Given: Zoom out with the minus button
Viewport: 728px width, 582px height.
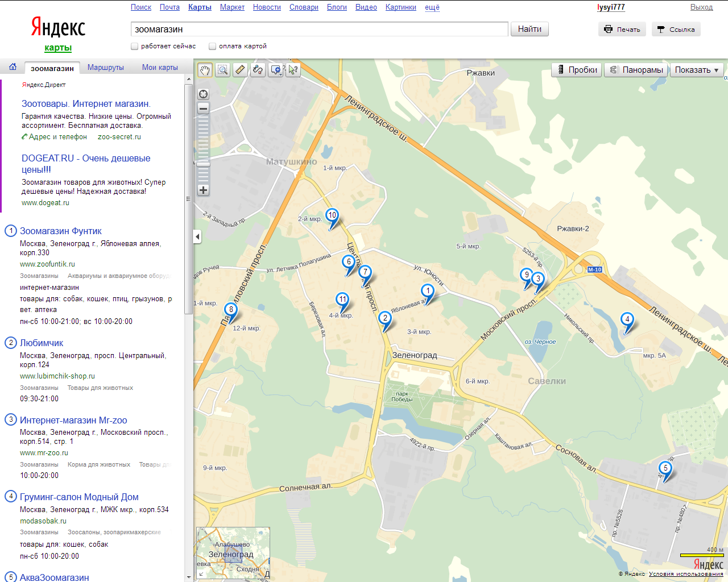Looking at the screenshot, I should [203, 108].
